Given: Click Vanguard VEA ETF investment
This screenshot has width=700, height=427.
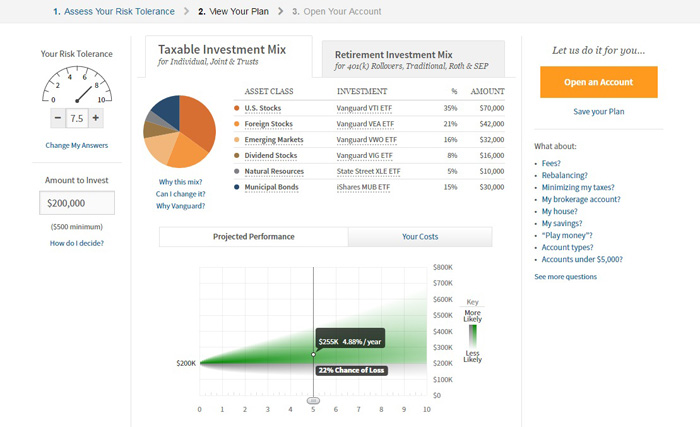Looking at the screenshot, I should 365,124.
